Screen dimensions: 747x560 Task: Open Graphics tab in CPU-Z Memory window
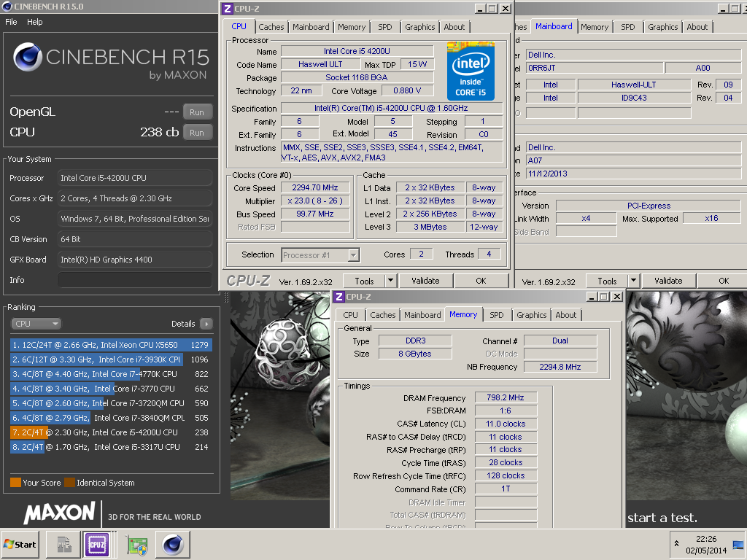click(531, 315)
